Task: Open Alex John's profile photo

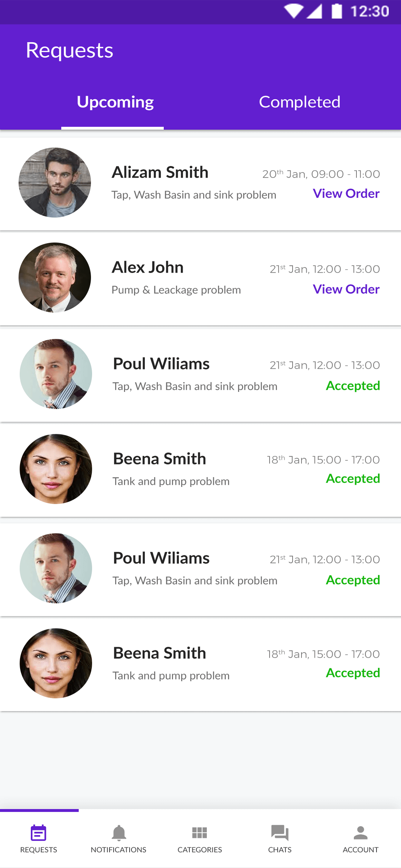Action: [x=55, y=277]
